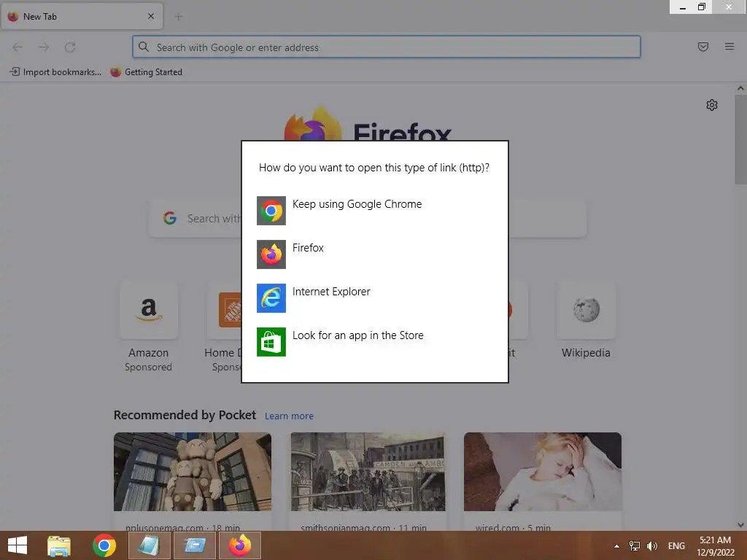Click the Google G logo in search box
747x560 pixels.
(x=170, y=218)
